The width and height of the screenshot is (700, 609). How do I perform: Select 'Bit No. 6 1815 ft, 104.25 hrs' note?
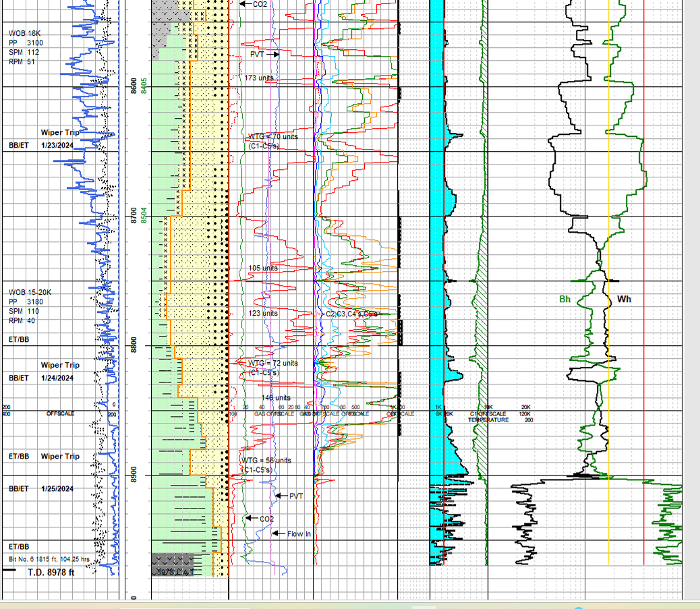tap(49, 559)
